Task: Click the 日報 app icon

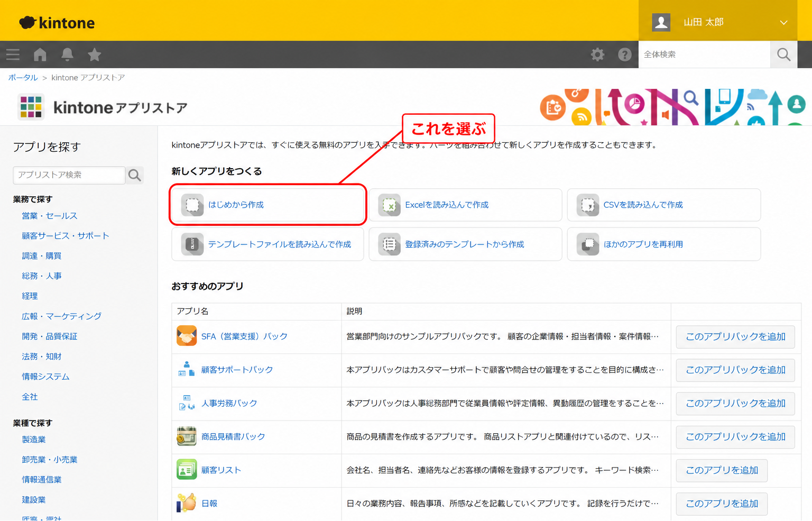Action: [x=187, y=503]
